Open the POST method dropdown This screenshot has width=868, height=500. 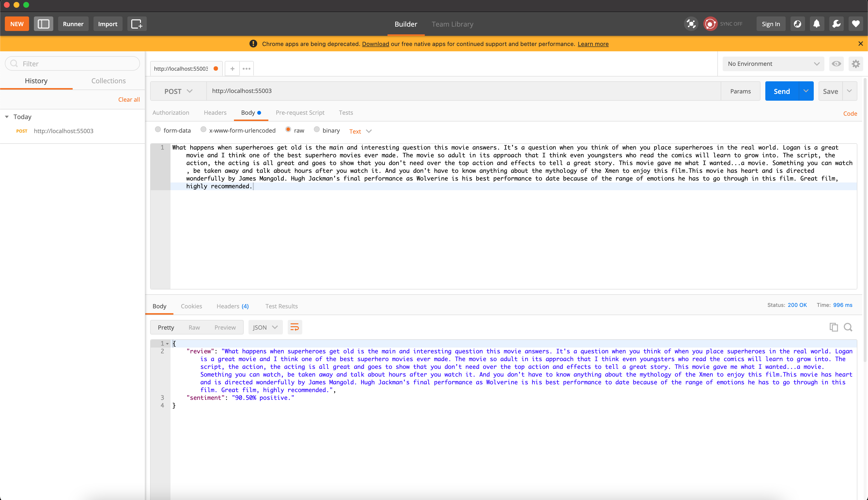pyautogui.click(x=178, y=91)
